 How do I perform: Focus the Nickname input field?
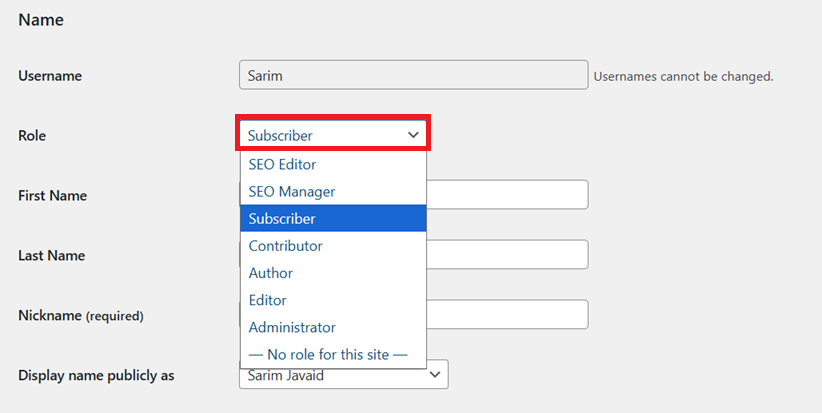tap(507, 314)
